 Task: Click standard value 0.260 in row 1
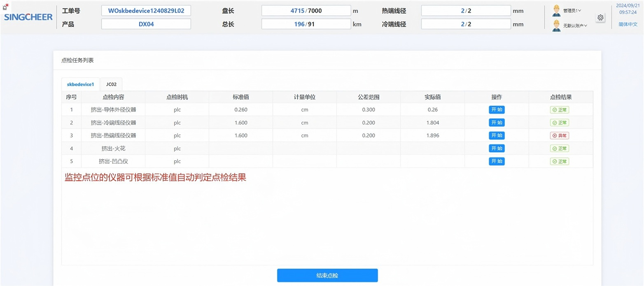tap(241, 110)
